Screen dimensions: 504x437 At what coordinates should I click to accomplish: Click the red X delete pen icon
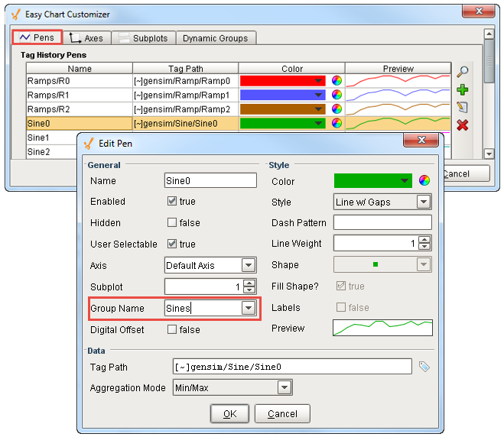pos(462,125)
